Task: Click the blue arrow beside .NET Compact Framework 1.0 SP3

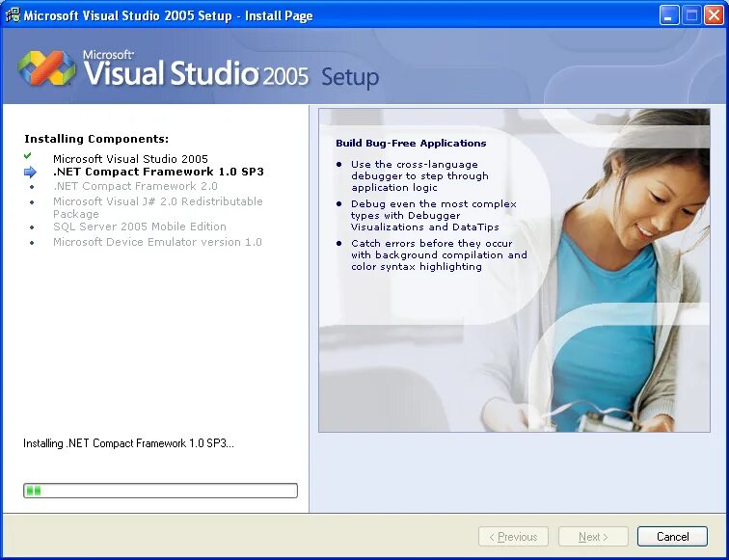Action: 30,172
